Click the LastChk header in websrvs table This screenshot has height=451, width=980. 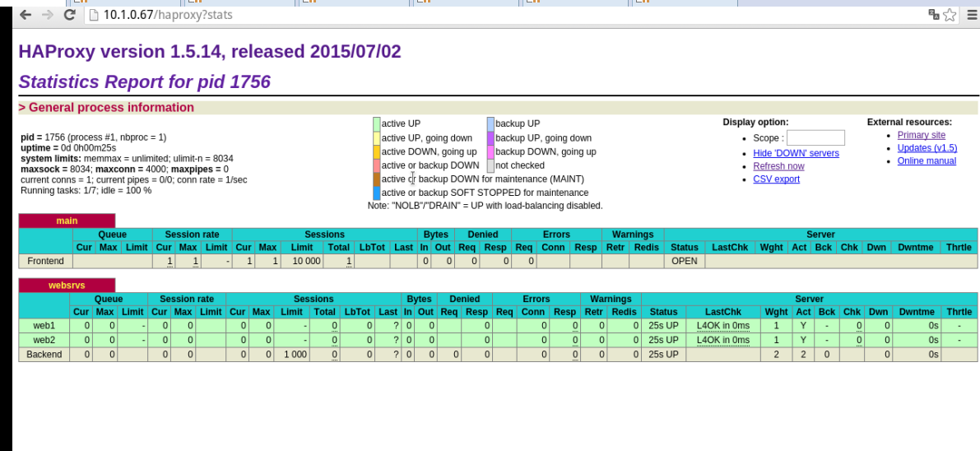723,312
